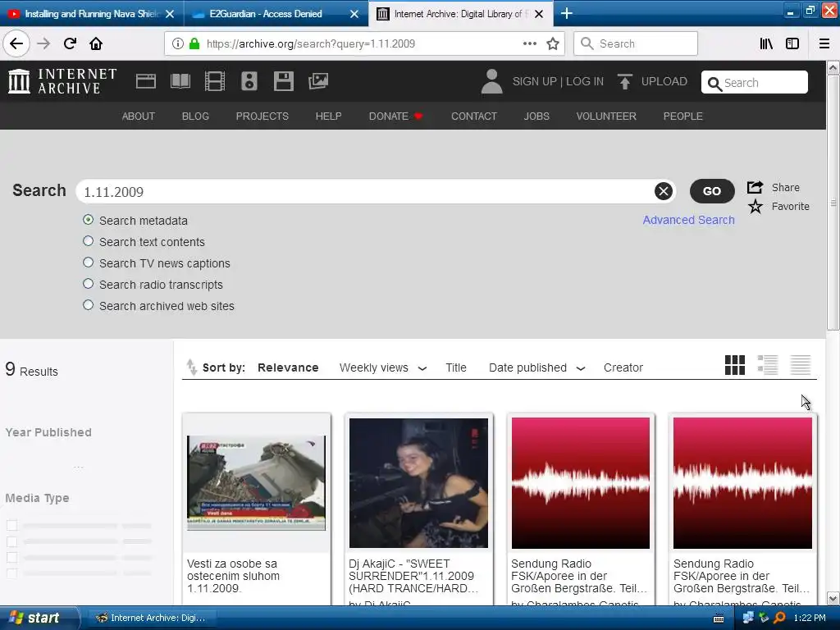Click the Firefox search bar
Screen dimensions: 840x630
(x=636, y=43)
